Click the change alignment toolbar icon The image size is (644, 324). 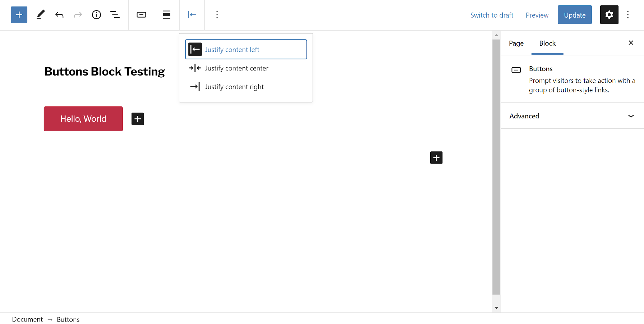(x=166, y=15)
